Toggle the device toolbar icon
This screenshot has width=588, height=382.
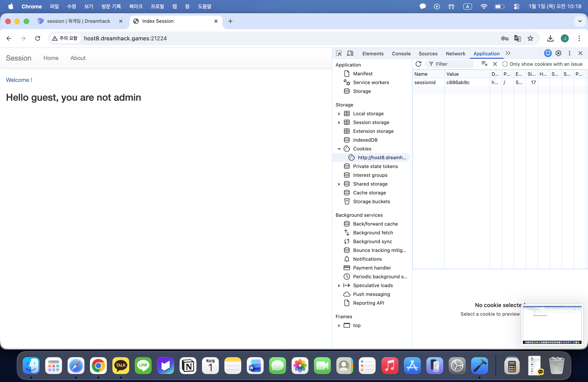[350, 53]
